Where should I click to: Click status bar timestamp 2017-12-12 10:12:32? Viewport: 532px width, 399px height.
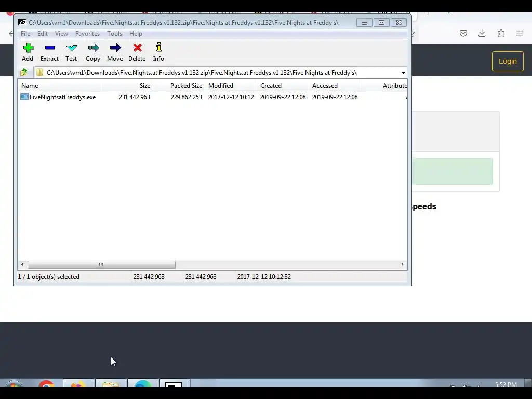(264, 277)
